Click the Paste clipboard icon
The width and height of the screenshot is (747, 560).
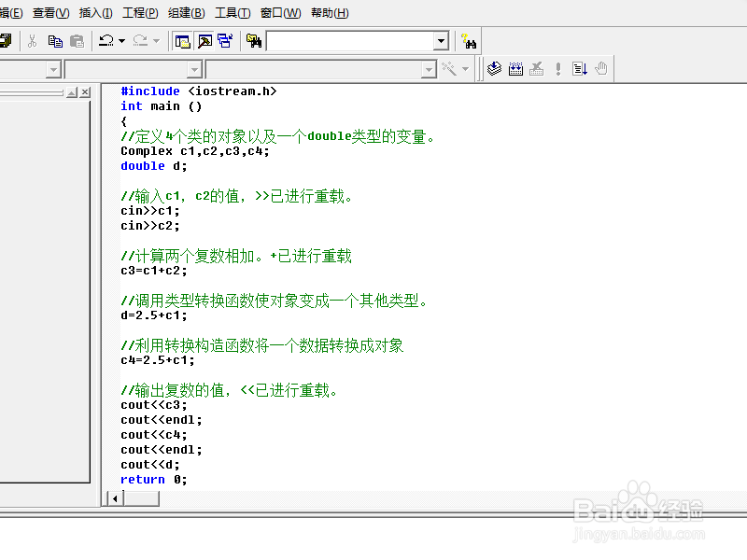77,41
